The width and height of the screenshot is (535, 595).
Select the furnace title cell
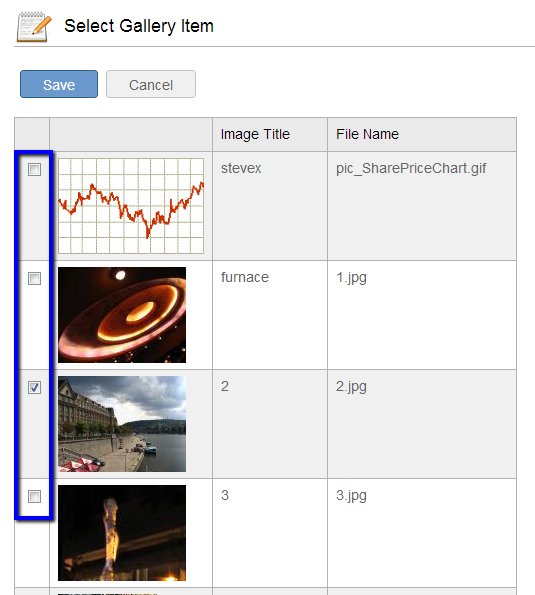pyautogui.click(x=270, y=315)
